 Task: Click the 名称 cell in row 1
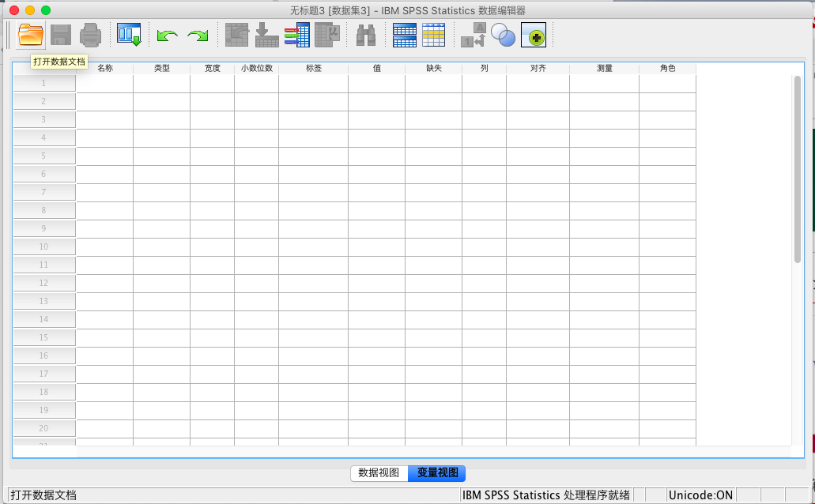tap(104, 83)
